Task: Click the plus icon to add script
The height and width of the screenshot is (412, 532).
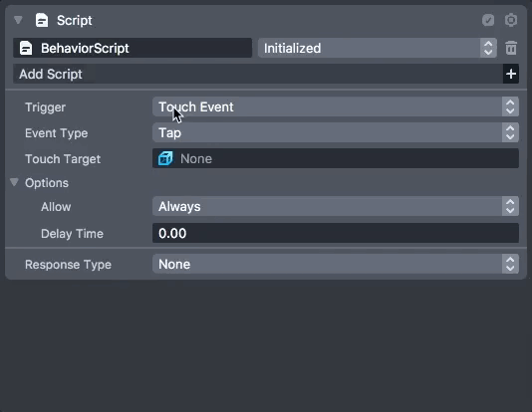Action: pos(511,74)
